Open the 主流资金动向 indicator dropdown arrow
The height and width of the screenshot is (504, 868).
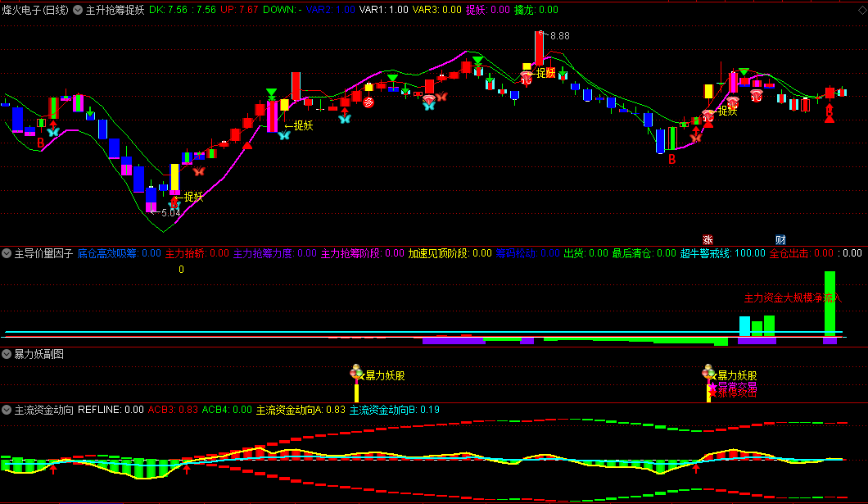(x=7, y=410)
